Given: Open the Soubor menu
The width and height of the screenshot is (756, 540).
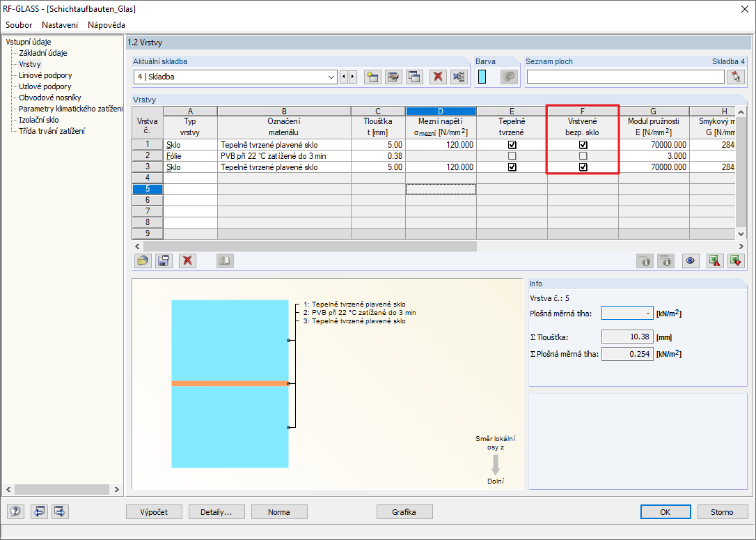Looking at the screenshot, I should pos(19,25).
